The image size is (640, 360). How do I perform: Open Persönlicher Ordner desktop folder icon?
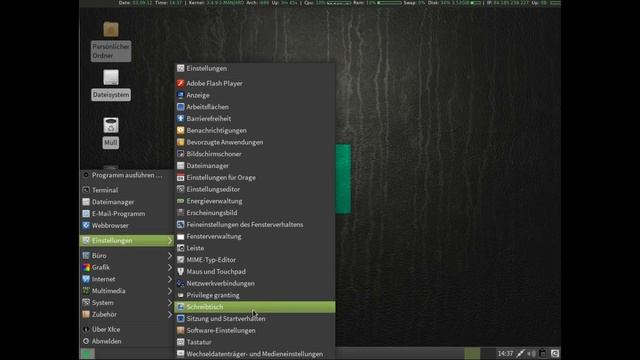coord(111,30)
